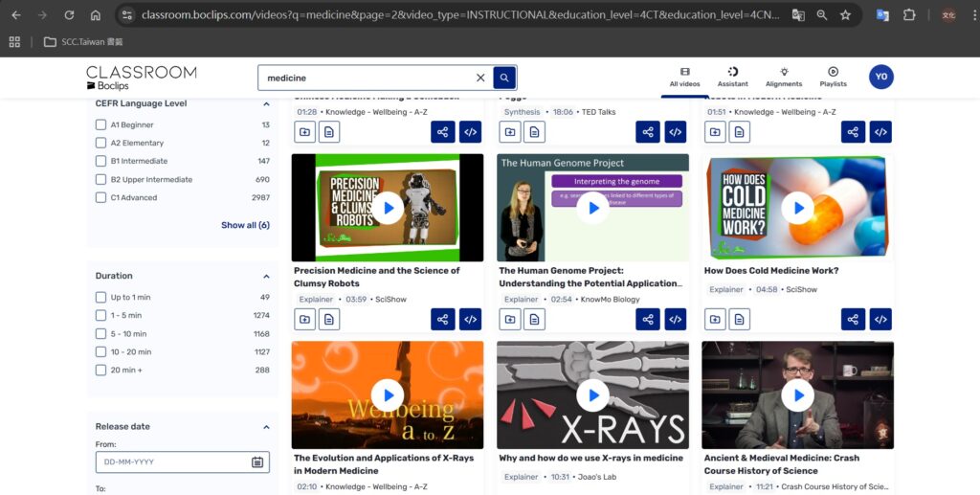Clear the medicine search text
Screen dimensions: 980x495
point(480,78)
